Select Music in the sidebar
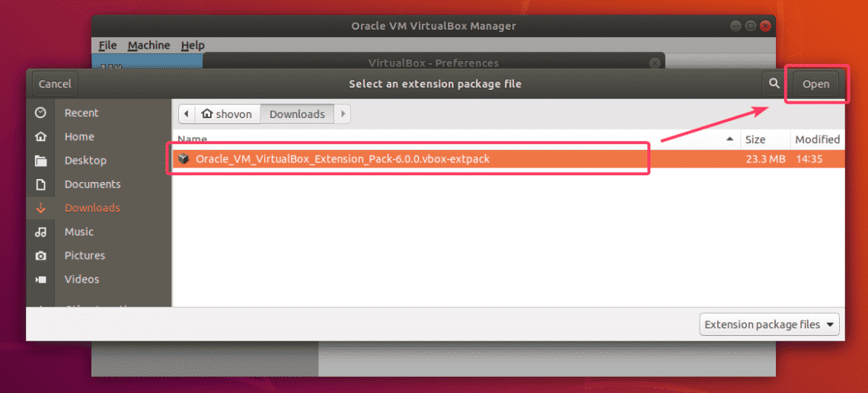 click(78, 232)
